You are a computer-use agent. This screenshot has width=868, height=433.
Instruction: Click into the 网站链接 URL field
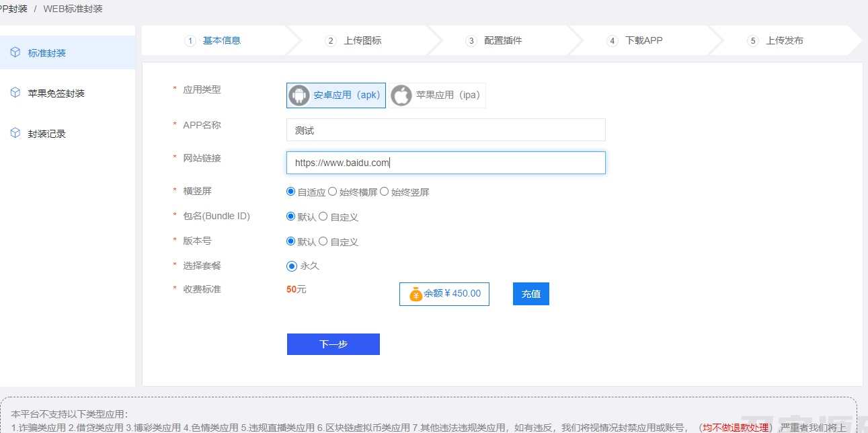(x=446, y=163)
